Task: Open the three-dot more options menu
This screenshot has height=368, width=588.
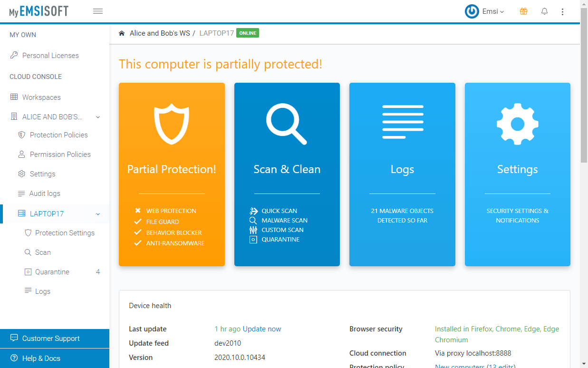Action: click(563, 11)
